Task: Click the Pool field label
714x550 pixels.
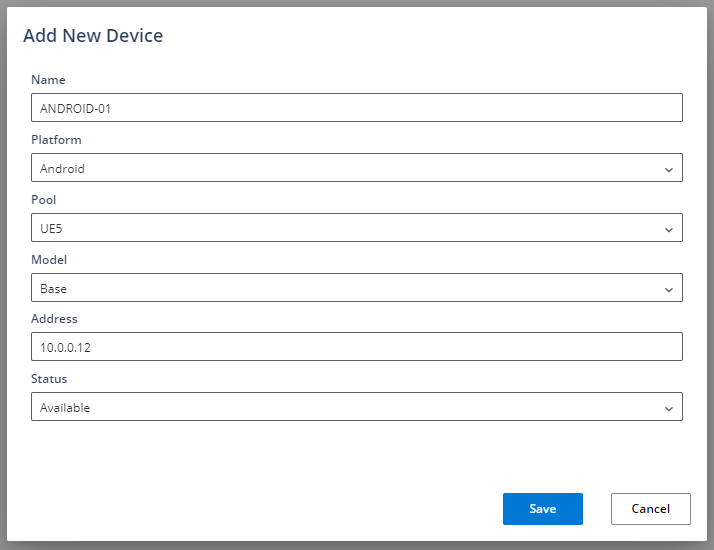Action: (x=44, y=200)
